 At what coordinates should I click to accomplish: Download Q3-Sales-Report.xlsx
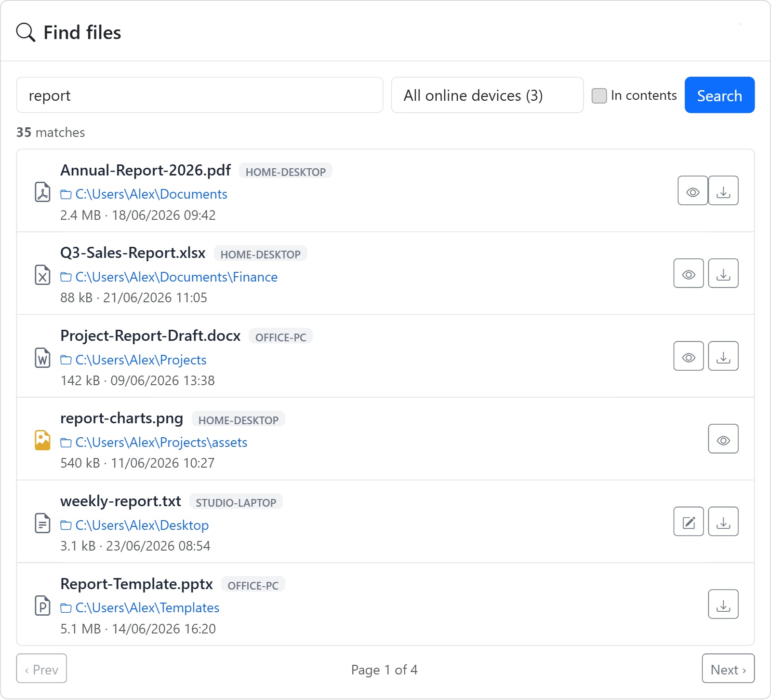[723, 273]
